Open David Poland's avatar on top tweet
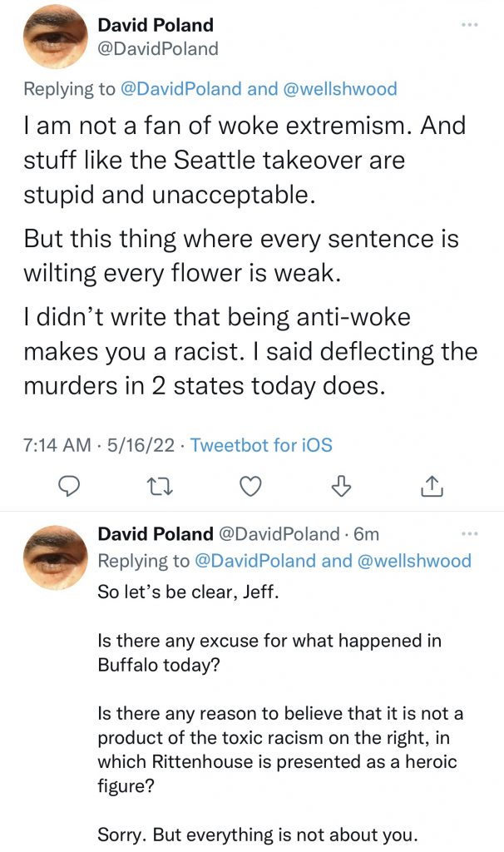This screenshot has height=852, width=504. (x=55, y=38)
